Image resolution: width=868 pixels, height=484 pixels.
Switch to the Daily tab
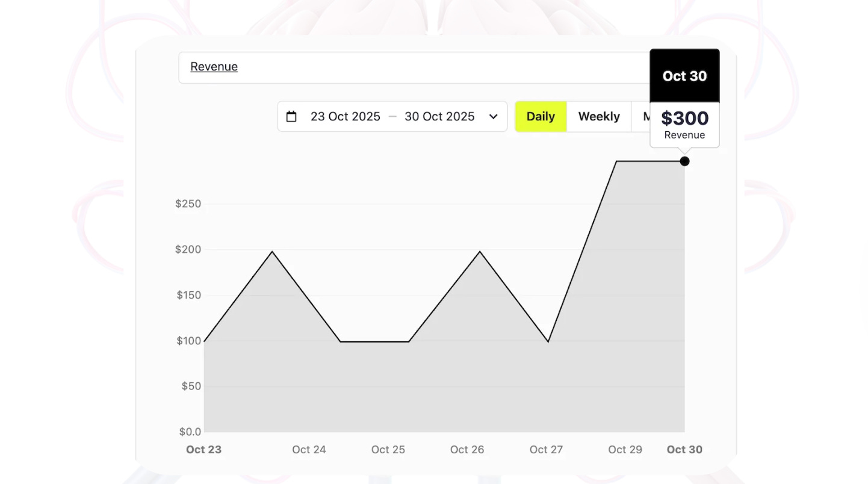[x=540, y=116]
